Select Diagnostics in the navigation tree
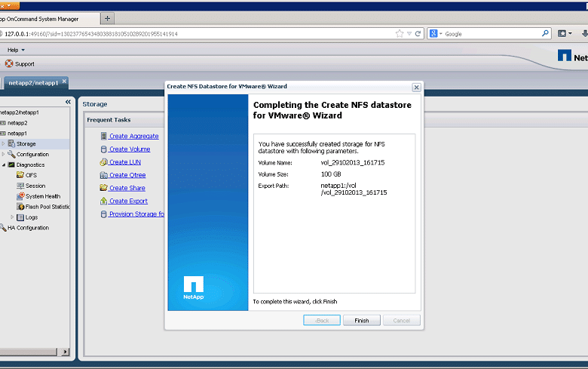The height and width of the screenshot is (369, 588). (30, 165)
